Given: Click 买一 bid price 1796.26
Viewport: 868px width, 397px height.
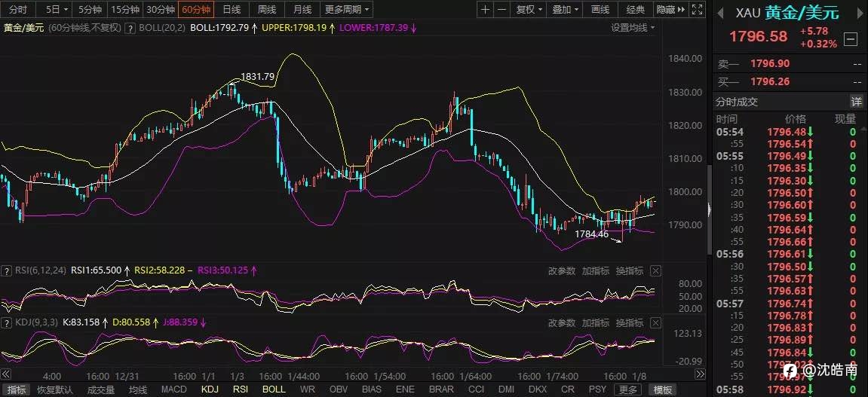Looking at the screenshot, I should coord(769,82).
